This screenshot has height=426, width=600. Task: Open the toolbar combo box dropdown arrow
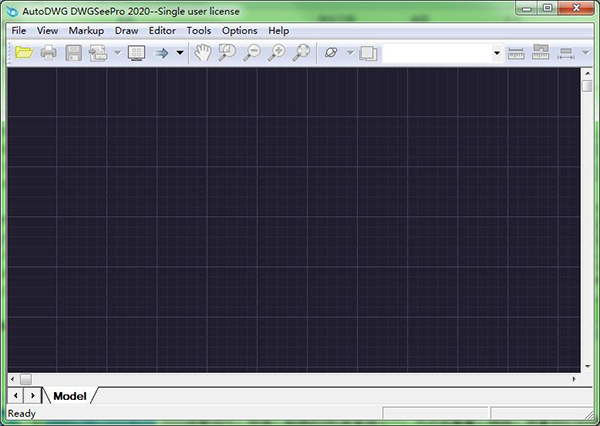click(x=497, y=53)
